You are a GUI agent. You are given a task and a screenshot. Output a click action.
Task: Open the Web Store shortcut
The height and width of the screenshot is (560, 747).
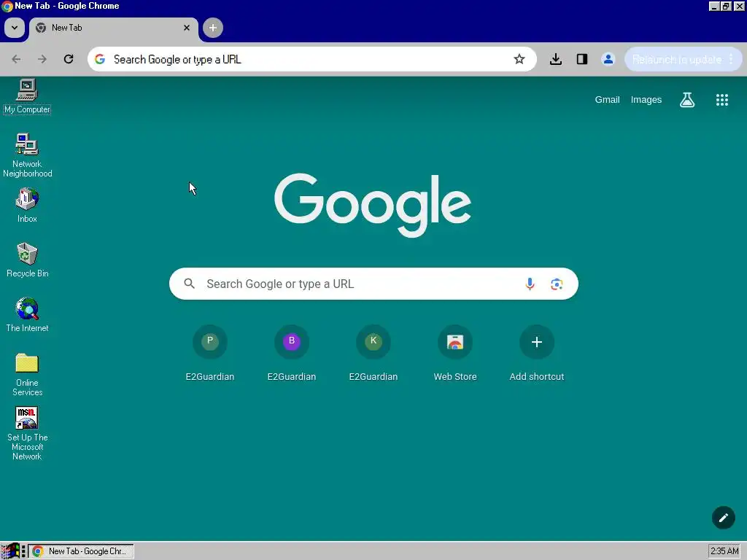coord(455,353)
